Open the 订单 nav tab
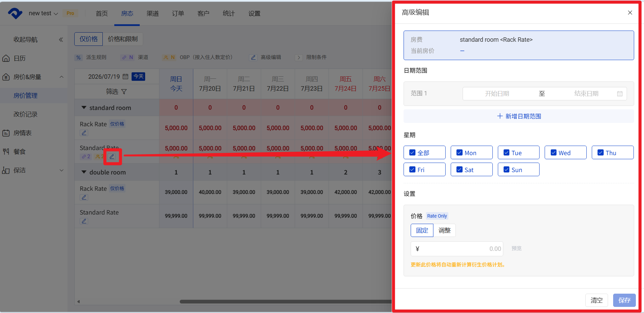644x313 pixels. click(178, 14)
